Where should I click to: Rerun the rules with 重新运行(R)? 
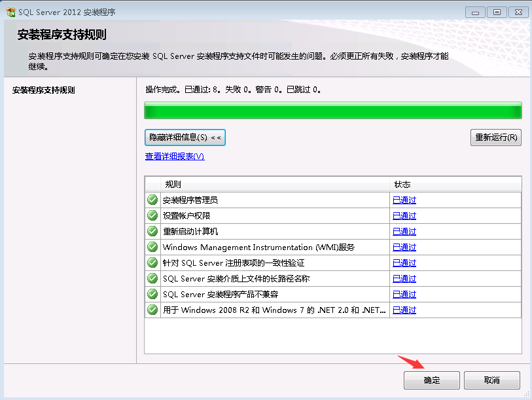coord(496,137)
